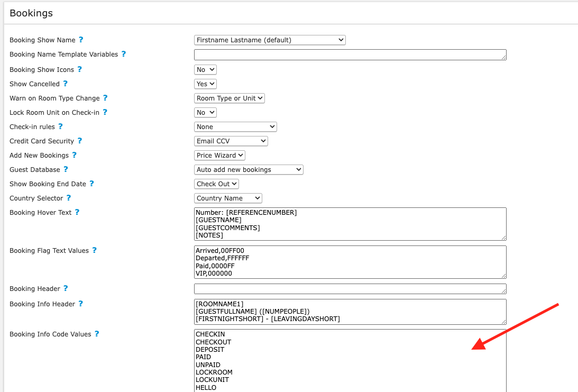Viewport: 578px width, 392px height.
Task: Open the Show Cancelled dropdown
Action: point(205,84)
